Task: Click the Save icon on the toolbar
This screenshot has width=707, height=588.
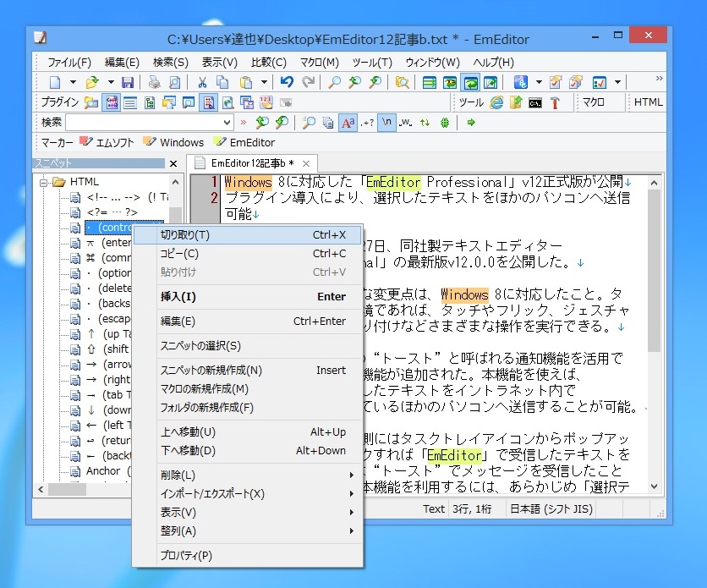Action: (x=127, y=81)
